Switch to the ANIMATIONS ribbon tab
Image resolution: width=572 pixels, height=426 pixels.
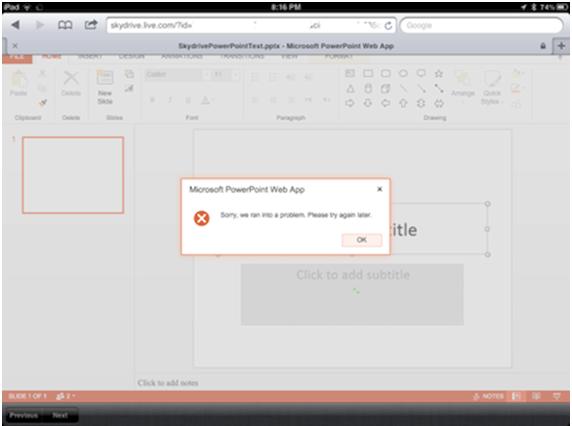[x=182, y=57]
